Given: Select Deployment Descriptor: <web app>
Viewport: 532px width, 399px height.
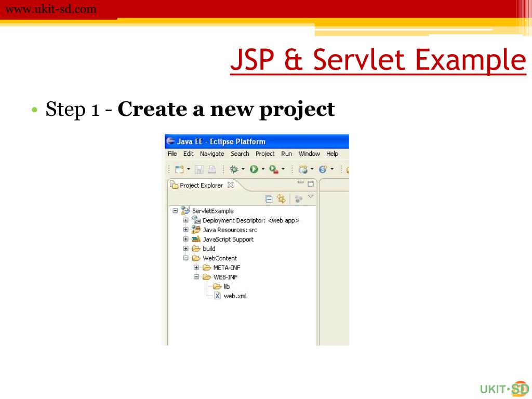Looking at the screenshot, I should [251, 220].
